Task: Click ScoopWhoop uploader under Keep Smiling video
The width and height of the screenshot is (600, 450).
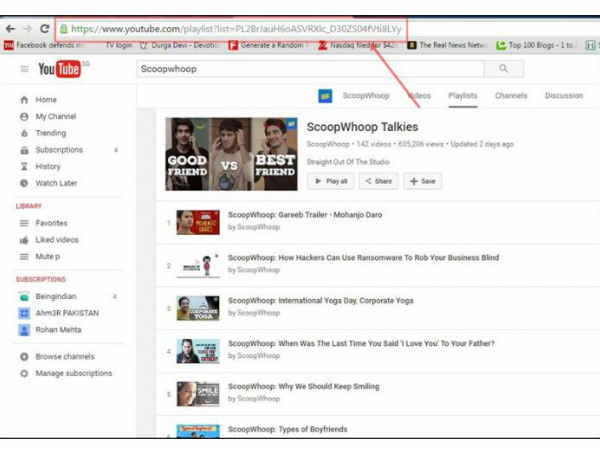Action: [x=258, y=399]
